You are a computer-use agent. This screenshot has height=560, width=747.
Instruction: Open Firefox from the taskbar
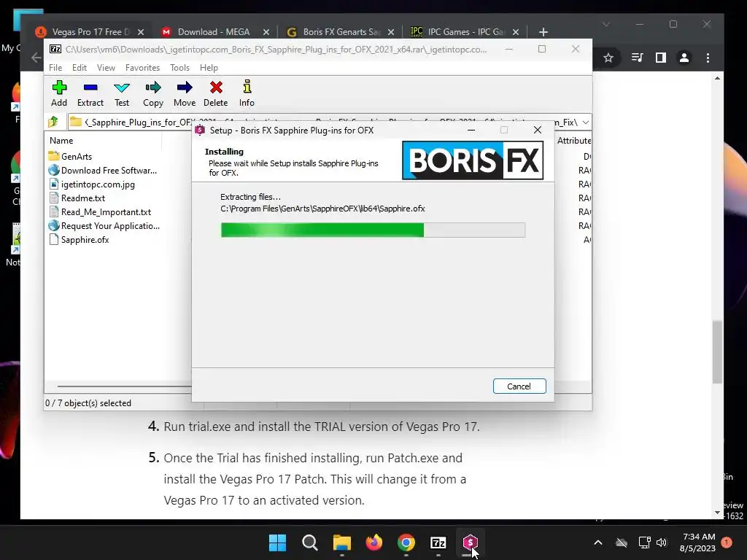point(374,542)
